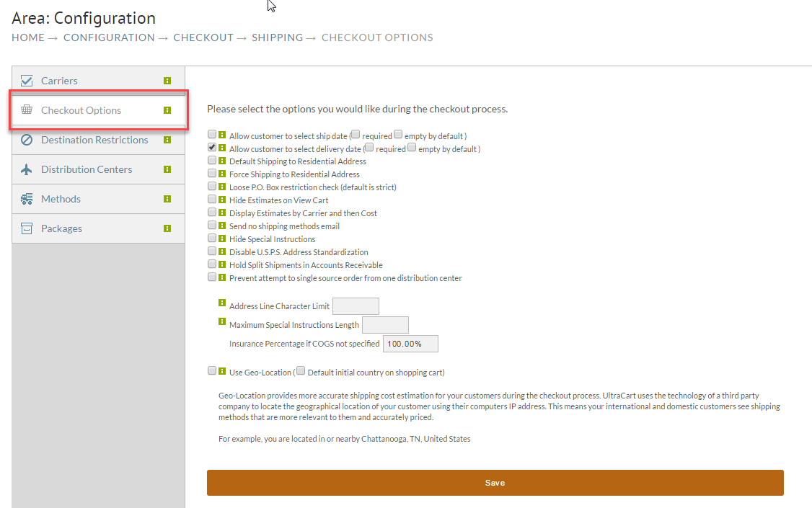Check Force Shipping to Residential Address
The width and height of the screenshot is (812, 508).
(212, 174)
